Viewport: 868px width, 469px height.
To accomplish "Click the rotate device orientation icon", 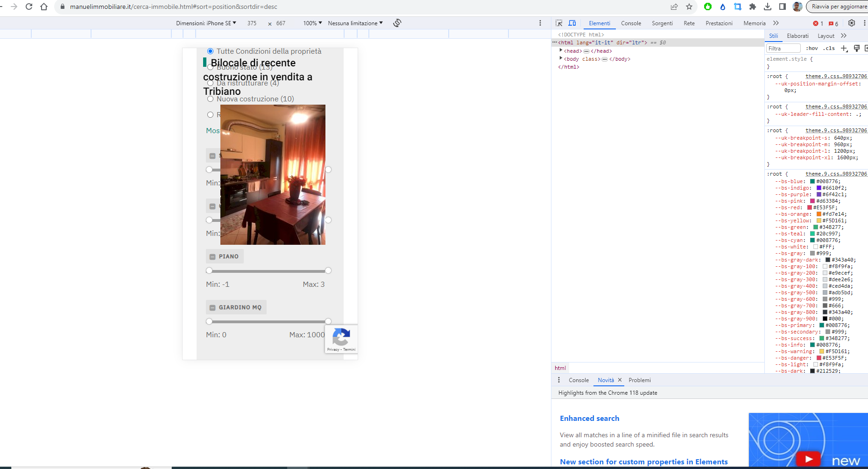I will click(397, 23).
